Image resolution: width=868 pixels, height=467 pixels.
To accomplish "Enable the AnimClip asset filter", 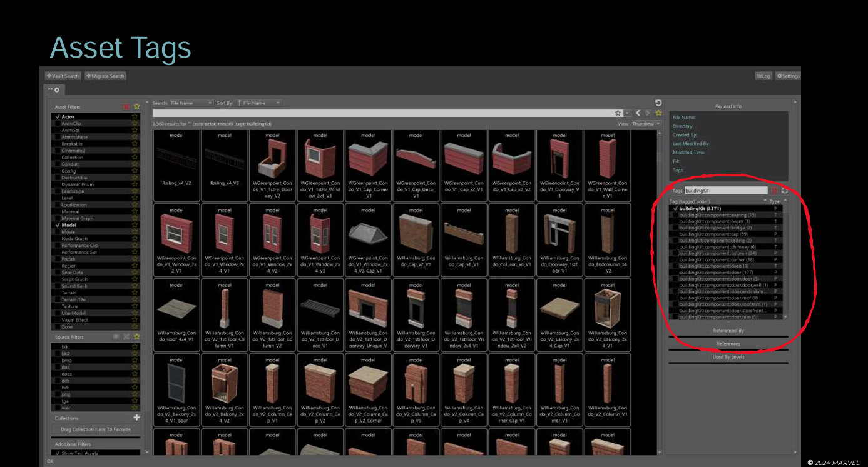I will (57, 123).
